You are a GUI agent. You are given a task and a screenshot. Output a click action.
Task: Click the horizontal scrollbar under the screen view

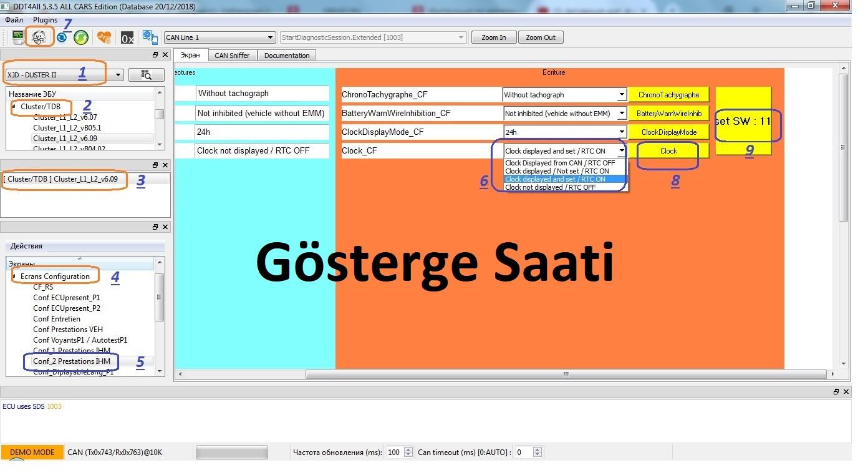tap(566, 374)
